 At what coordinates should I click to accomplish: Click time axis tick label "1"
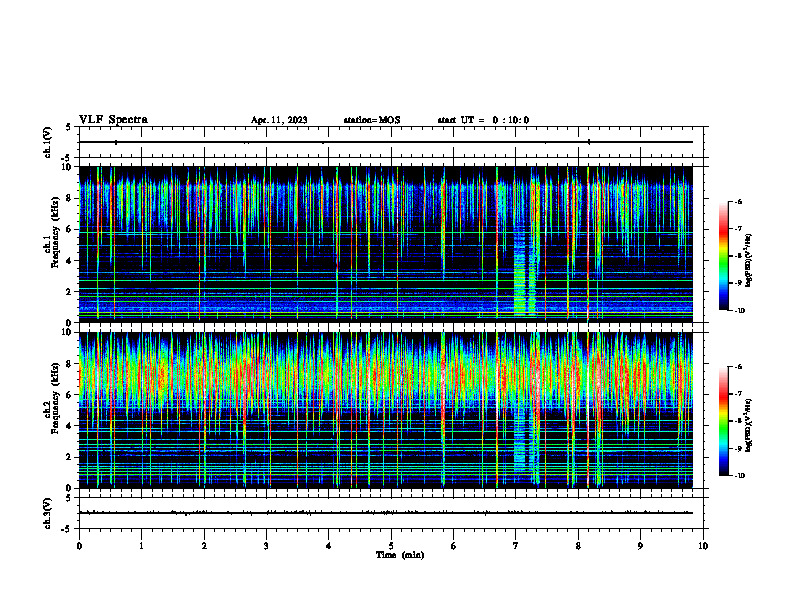[141, 546]
